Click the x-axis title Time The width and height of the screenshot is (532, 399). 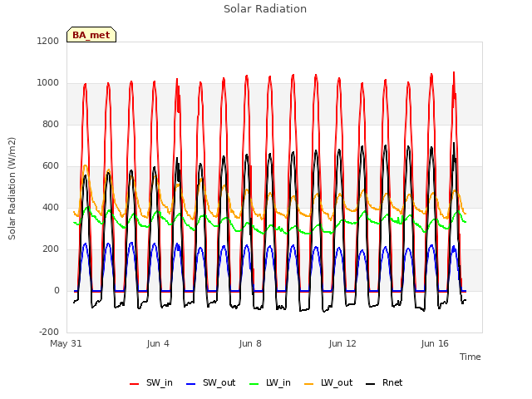pyautogui.click(x=470, y=357)
